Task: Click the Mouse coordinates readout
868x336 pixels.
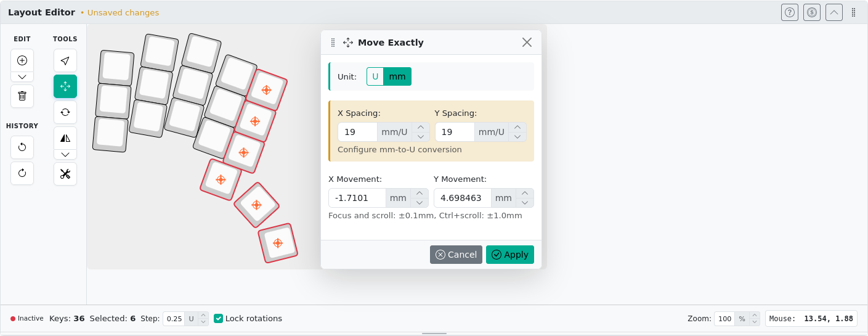Action: coord(811,319)
